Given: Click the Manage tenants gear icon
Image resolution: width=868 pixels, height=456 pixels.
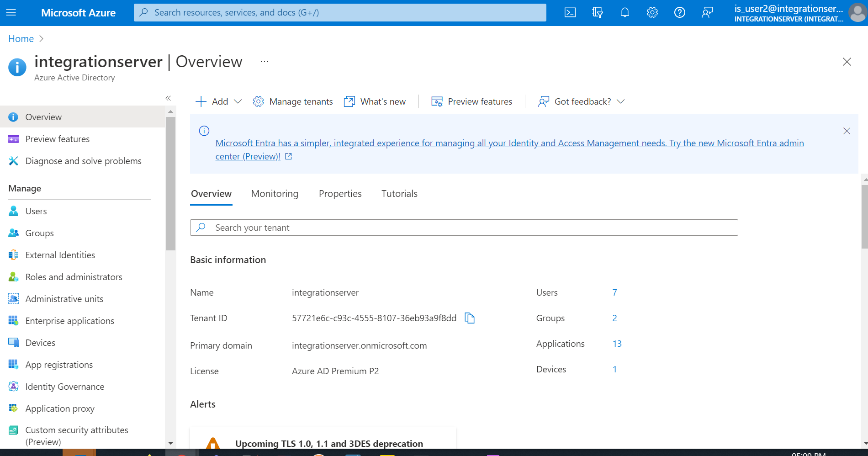Looking at the screenshot, I should (x=258, y=101).
